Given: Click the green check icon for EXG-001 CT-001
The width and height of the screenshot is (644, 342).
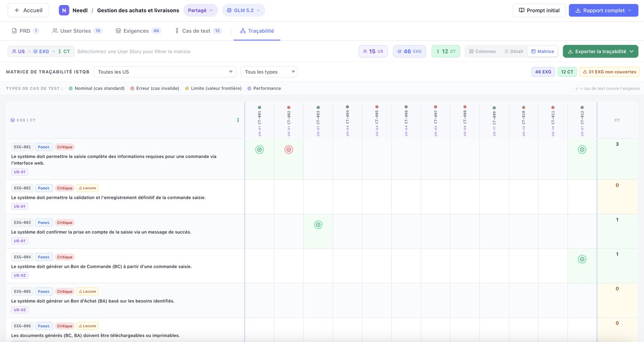Looking at the screenshot, I should tap(259, 150).
